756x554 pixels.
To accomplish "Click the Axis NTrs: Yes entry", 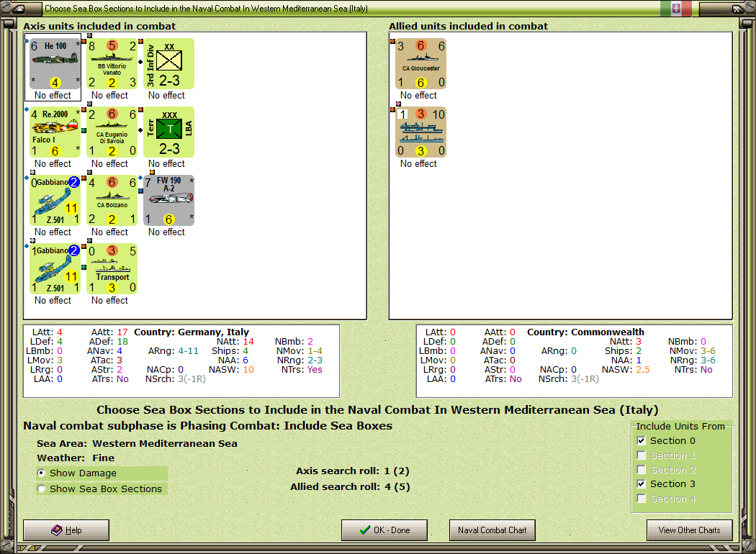I will click(x=302, y=370).
